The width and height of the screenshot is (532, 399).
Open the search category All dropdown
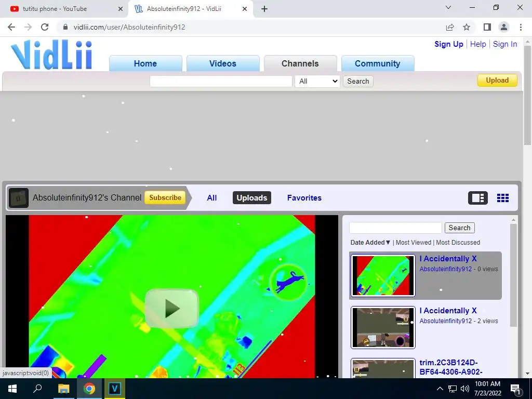pos(317,81)
